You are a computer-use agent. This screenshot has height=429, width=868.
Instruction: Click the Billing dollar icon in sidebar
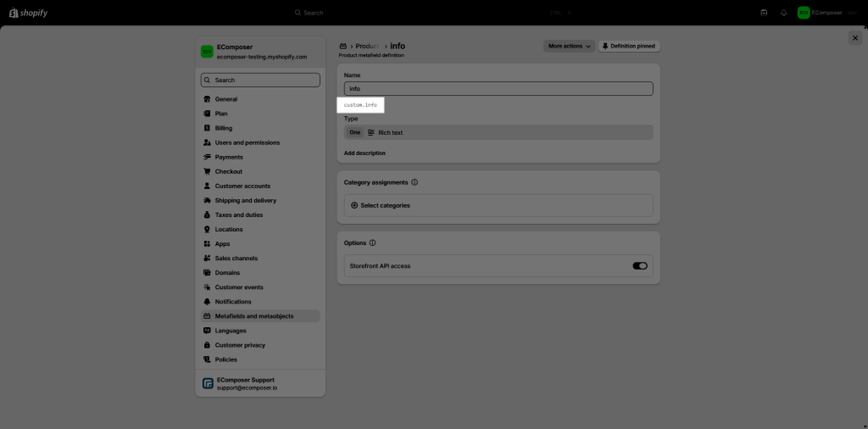pyautogui.click(x=207, y=128)
